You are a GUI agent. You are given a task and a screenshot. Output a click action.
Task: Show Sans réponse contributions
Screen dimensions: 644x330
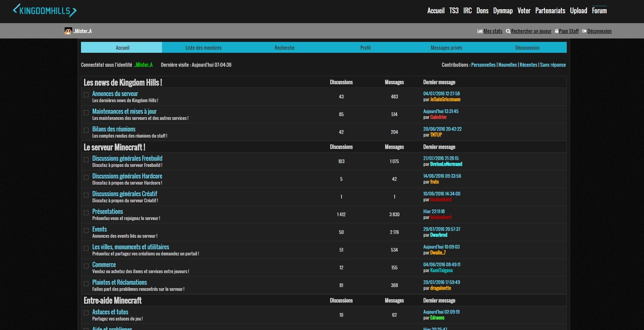(553, 65)
